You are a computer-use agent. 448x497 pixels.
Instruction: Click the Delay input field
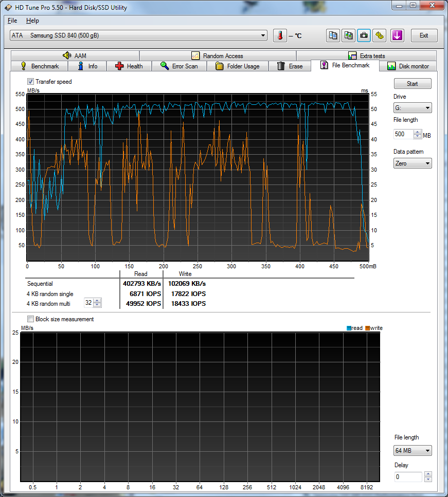[408, 477]
